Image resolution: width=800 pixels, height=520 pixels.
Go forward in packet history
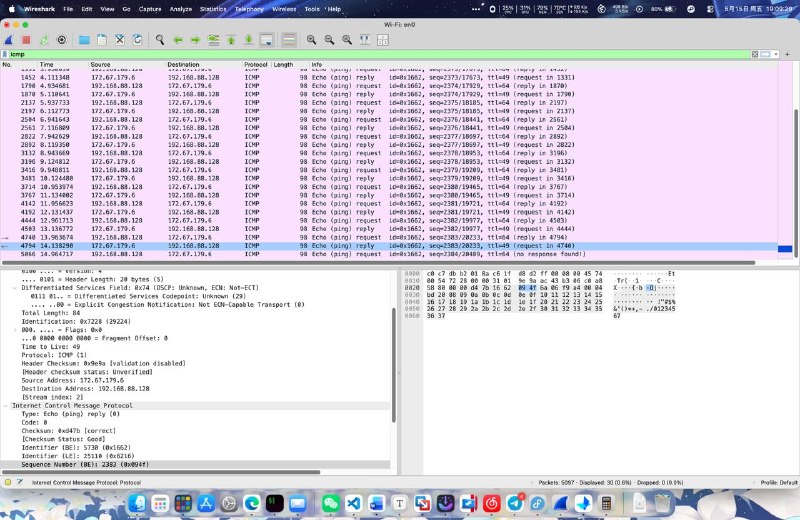(195, 40)
